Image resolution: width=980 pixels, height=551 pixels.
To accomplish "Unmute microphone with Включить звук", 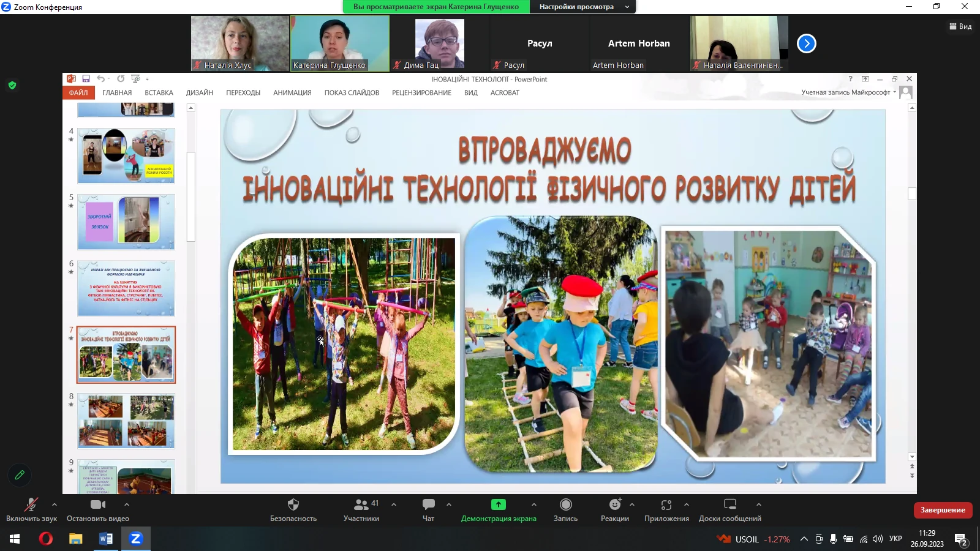I will [31, 505].
